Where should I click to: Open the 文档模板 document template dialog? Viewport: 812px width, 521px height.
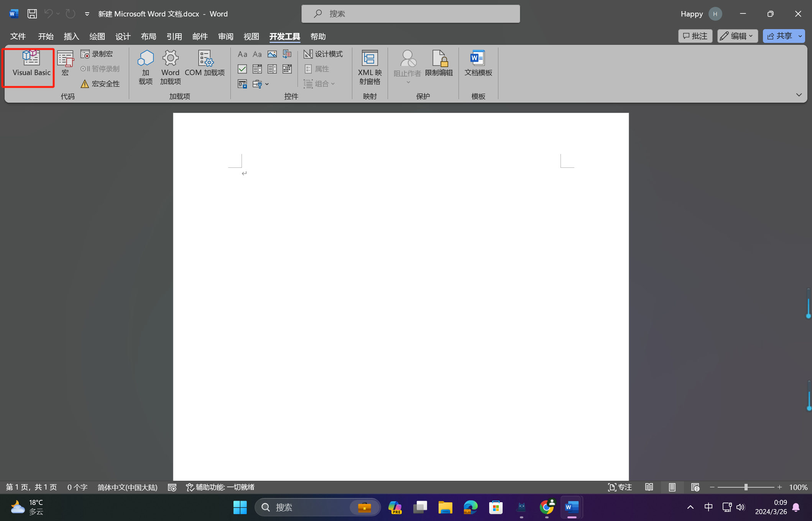[478, 64]
